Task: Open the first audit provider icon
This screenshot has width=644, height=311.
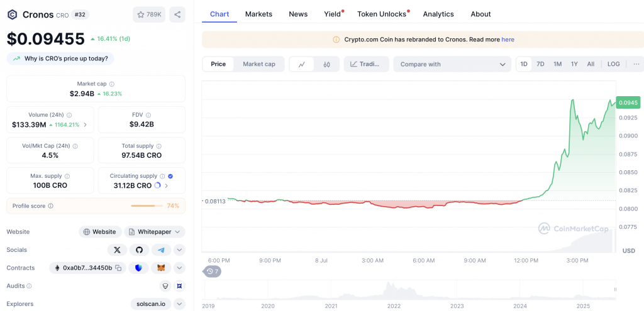Action: 165,286
